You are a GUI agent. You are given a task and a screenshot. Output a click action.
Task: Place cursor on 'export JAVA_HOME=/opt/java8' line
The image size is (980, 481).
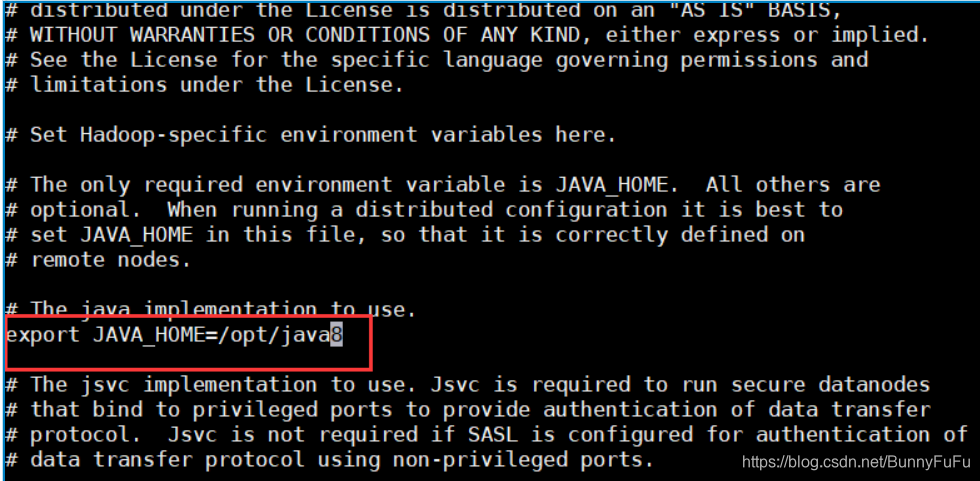coord(174,335)
